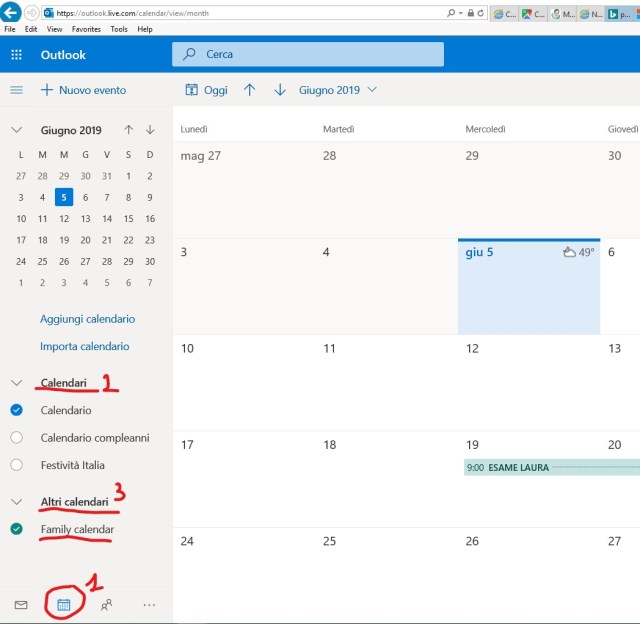Collapse the Altri calendari section

16,502
